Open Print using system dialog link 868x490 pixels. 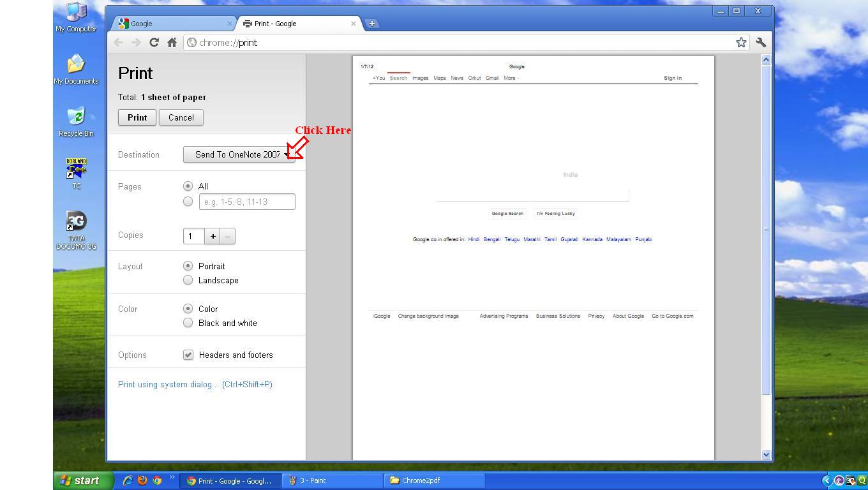tap(195, 384)
